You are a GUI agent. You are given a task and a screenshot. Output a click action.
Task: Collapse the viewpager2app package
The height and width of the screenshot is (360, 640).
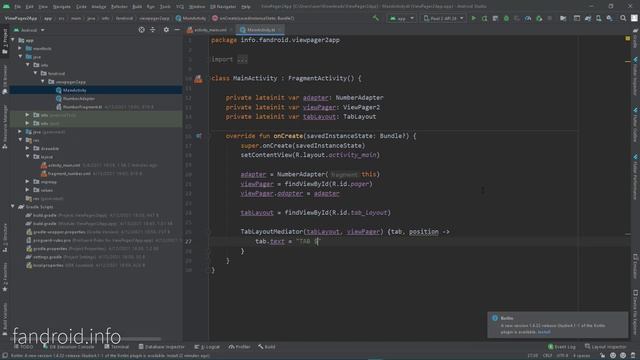[43, 82]
